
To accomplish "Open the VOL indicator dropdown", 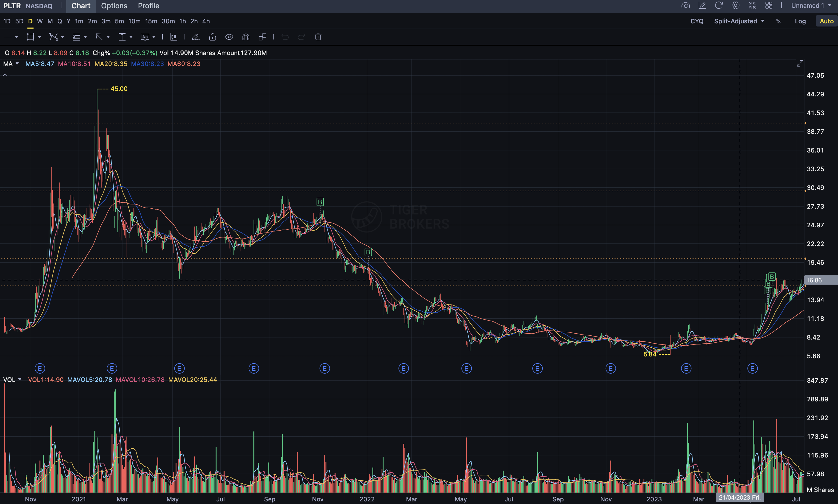I will click(x=20, y=379).
